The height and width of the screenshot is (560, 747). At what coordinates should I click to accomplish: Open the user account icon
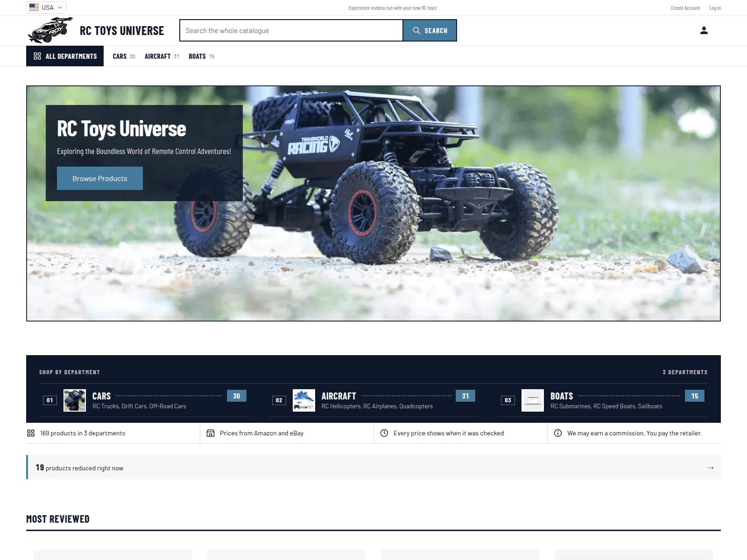(x=704, y=30)
